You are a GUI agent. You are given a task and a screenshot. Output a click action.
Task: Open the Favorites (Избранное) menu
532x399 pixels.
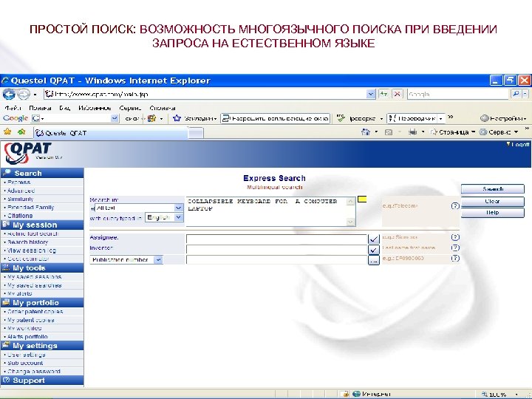point(95,108)
